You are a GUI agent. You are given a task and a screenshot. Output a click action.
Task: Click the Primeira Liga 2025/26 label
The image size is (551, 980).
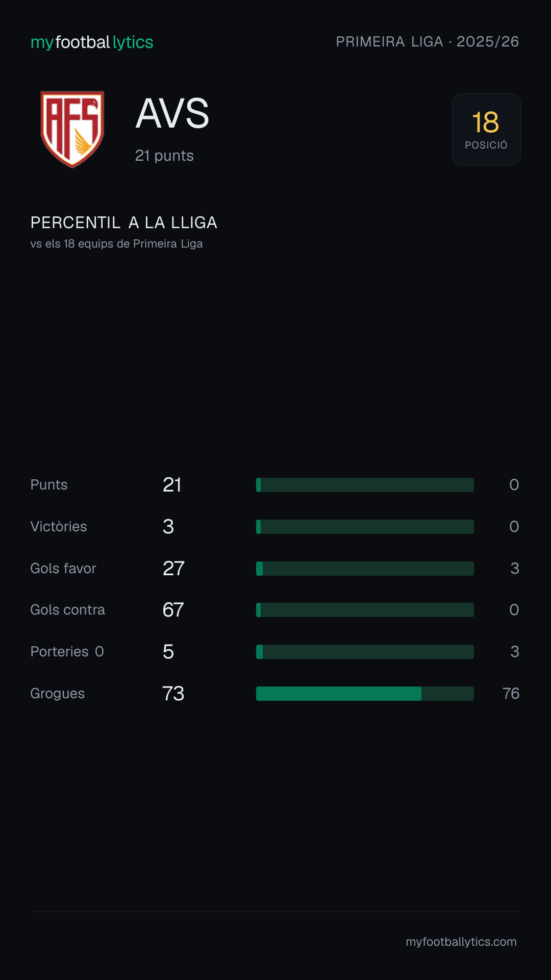(428, 41)
